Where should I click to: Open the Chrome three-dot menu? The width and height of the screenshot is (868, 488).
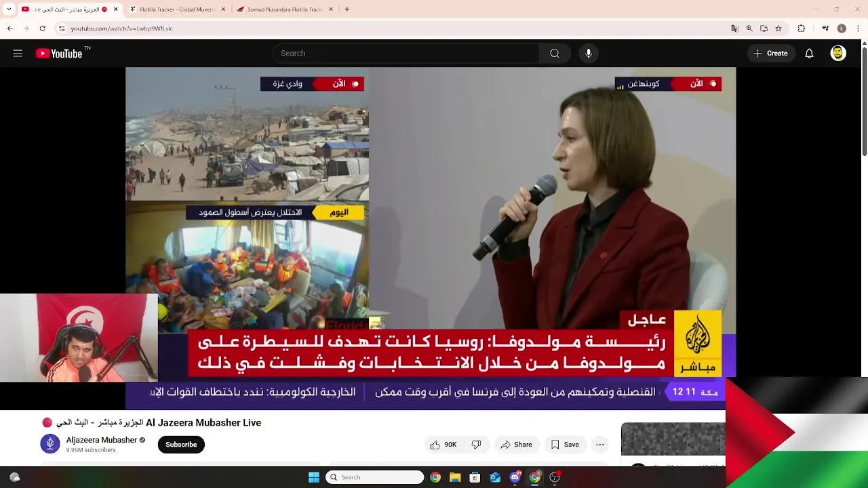858,28
